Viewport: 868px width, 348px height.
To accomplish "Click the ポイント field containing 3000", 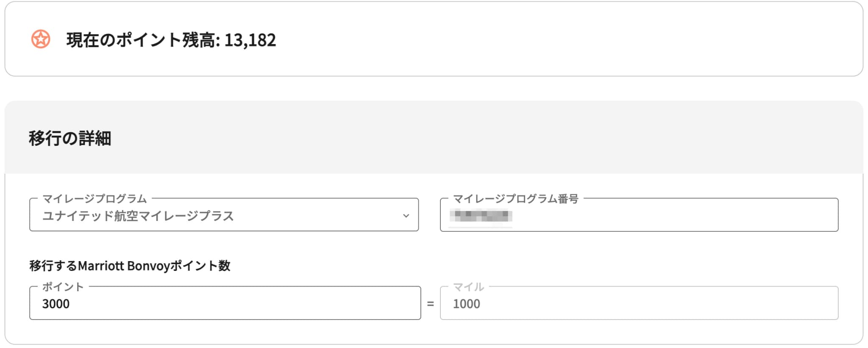I will point(225,303).
